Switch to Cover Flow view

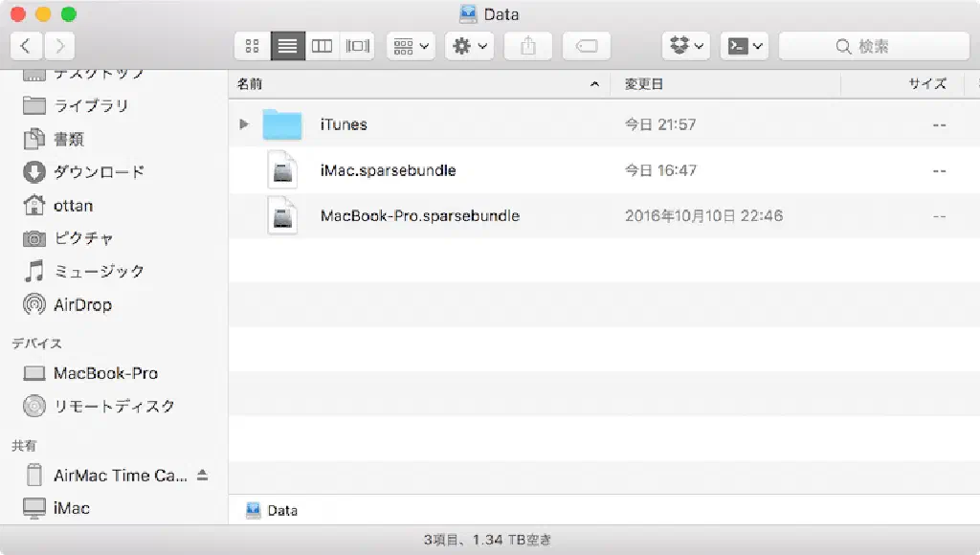coord(358,45)
